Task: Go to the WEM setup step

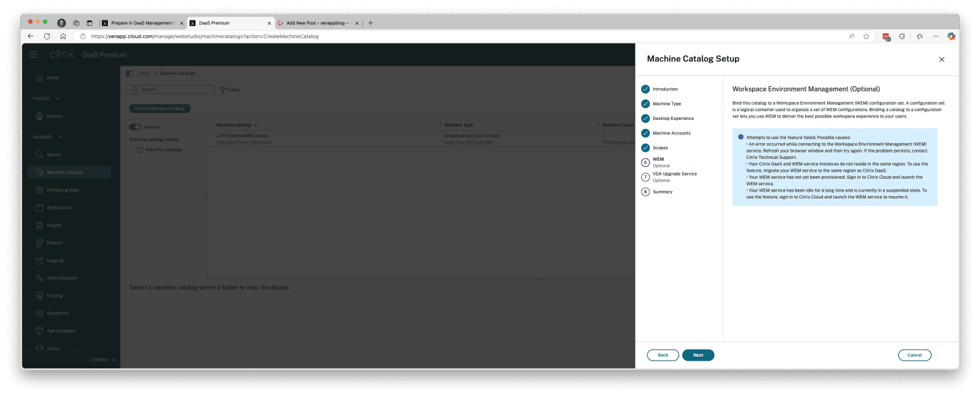Action: [x=645, y=161]
